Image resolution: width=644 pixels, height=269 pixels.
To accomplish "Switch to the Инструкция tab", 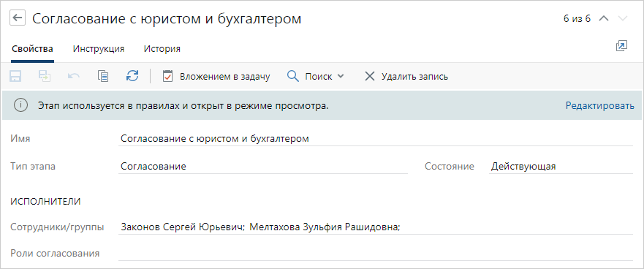I will click(99, 49).
